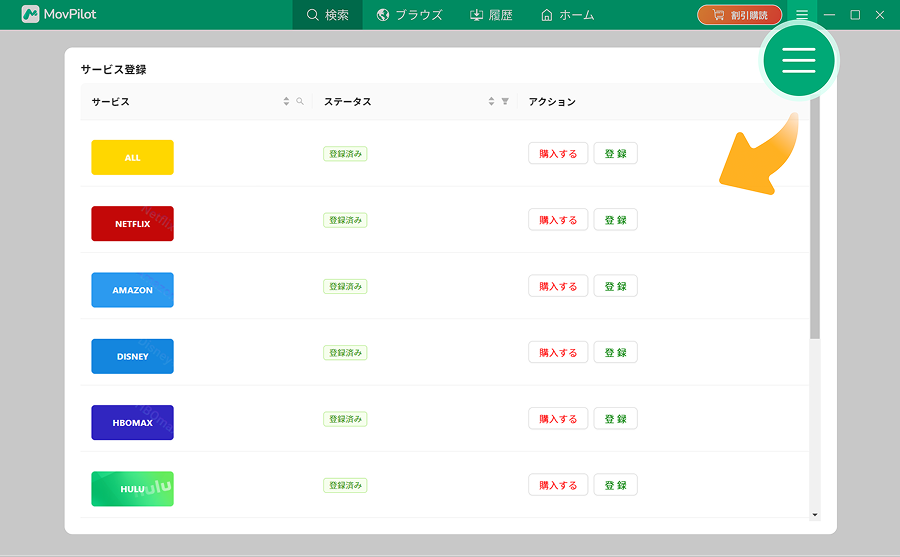The width and height of the screenshot is (900, 557).
Task: Click 購入する in the HBOMAX row
Action: pos(558,419)
